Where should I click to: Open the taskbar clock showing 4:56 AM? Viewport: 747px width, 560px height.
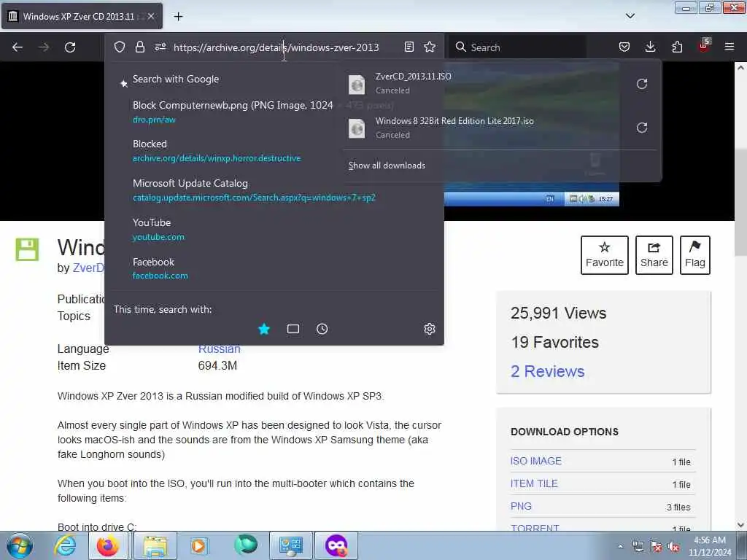pyautogui.click(x=709, y=546)
